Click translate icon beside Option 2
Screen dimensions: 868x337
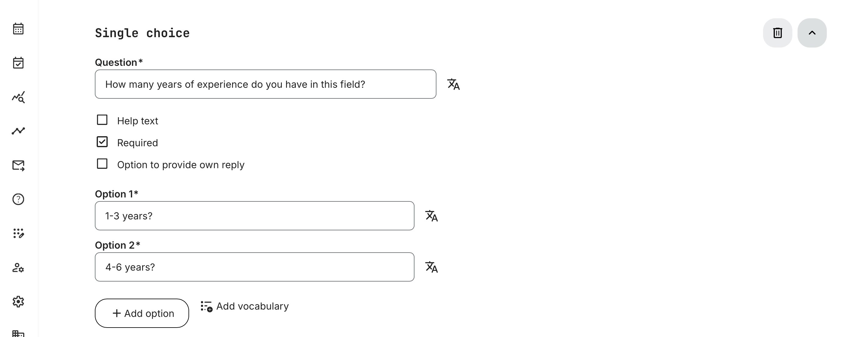(x=431, y=267)
